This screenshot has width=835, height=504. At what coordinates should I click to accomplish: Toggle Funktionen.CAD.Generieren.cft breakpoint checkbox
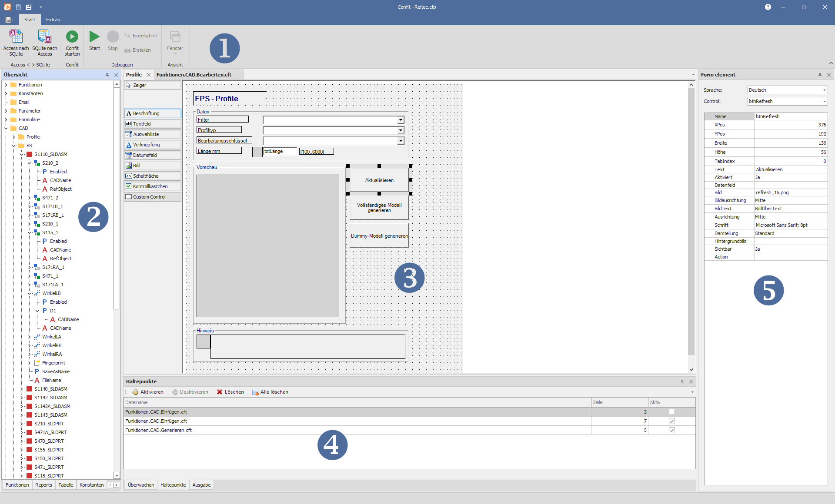coord(672,430)
